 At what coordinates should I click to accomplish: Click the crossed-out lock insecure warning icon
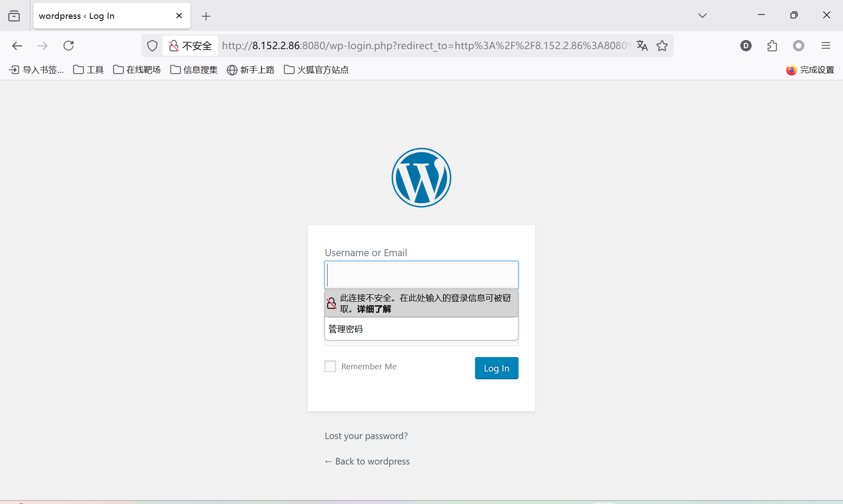tap(331, 303)
